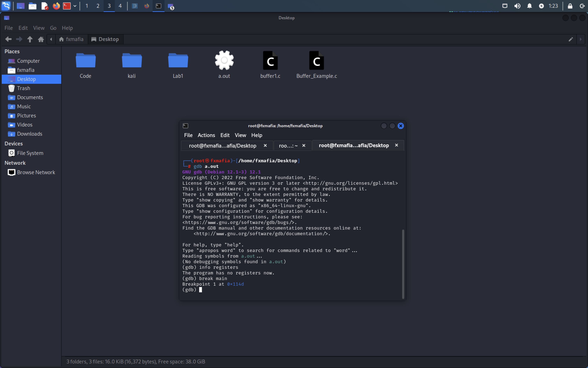Open the Kali applications menu dragon icon
Viewport: 588px width, 368px height.
click(6, 6)
